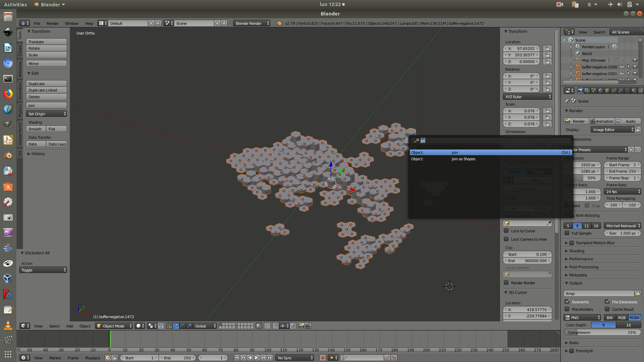The width and height of the screenshot is (644, 362).
Task: Set shading to Smooth
Action: [x=36, y=129]
